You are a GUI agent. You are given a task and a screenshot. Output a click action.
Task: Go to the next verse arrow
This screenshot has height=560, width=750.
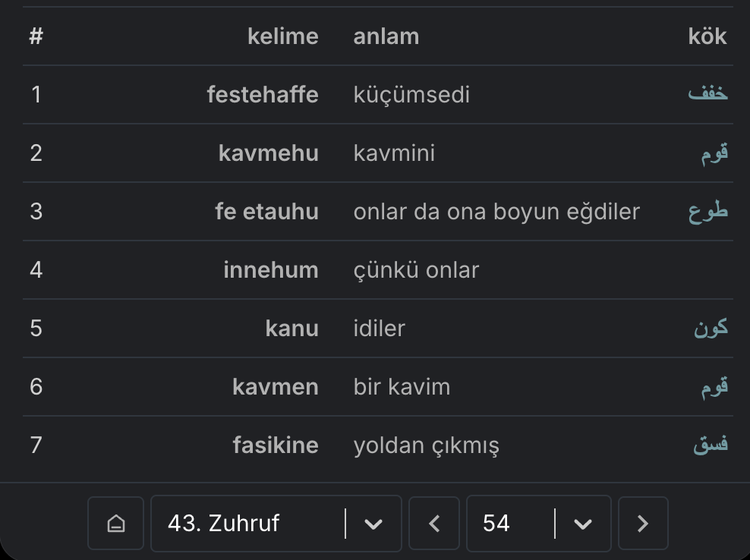[643, 523]
